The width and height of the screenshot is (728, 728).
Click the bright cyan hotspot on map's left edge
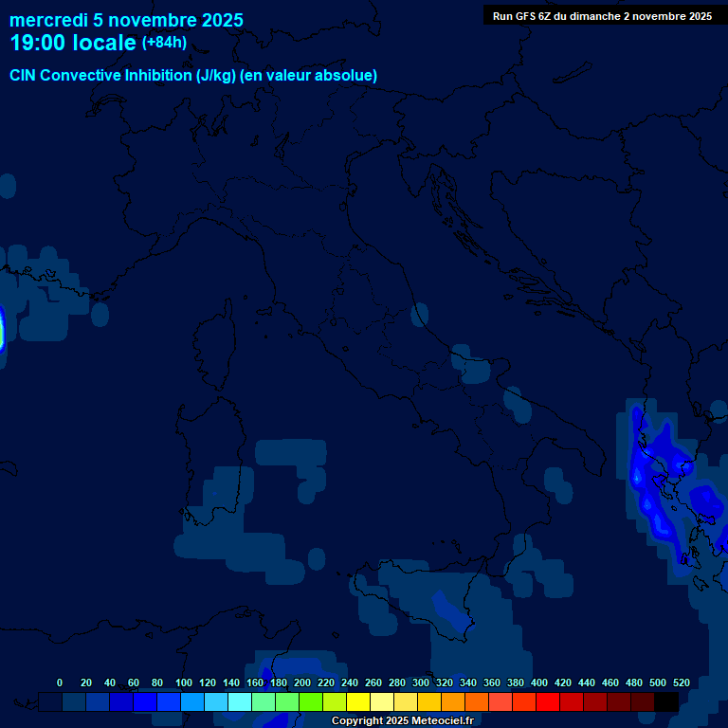tap(2, 330)
